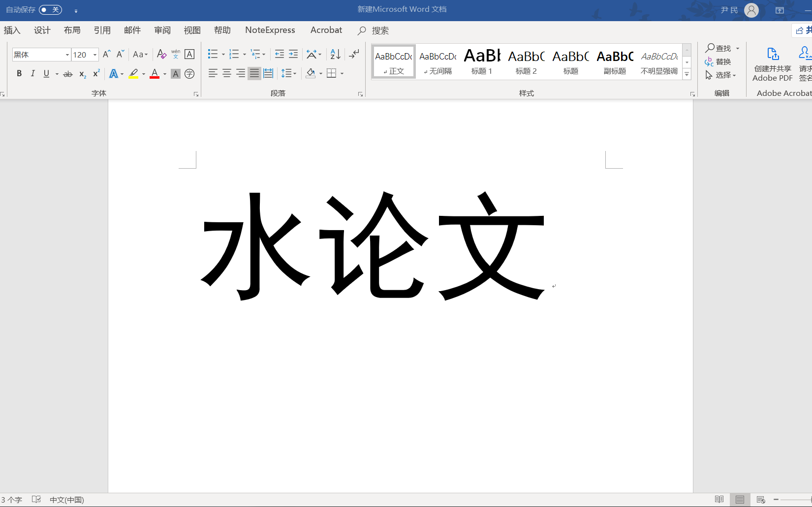Open the 引用 tab
Image resolution: width=812 pixels, height=507 pixels.
[x=102, y=30]
